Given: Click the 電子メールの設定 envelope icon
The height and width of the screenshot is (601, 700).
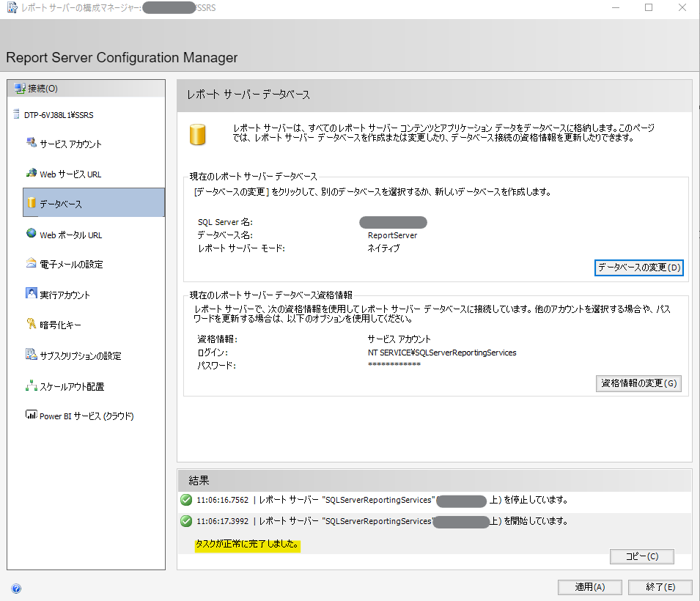Looking at the screenshot, I should click(x=32, y=264).
